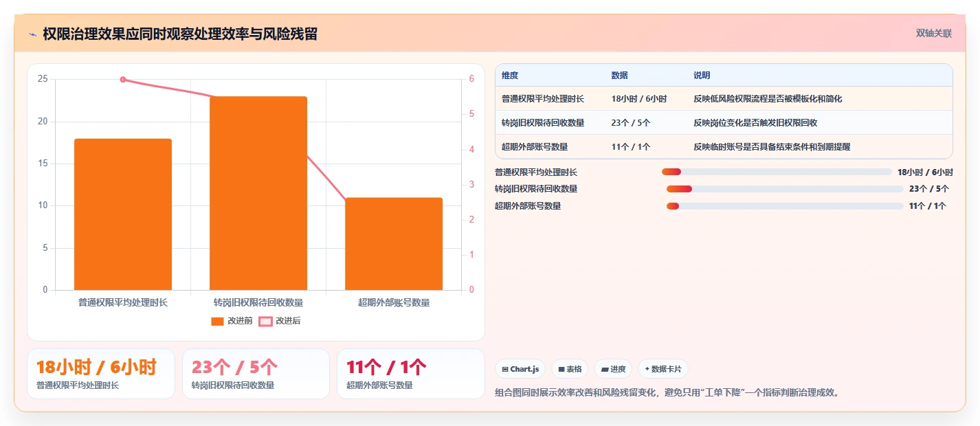This screenshot has height=426, width=980.
Task: Click the progress value 18小时 / 6小时
Action: pyautogui.click(x=925, y=172)
